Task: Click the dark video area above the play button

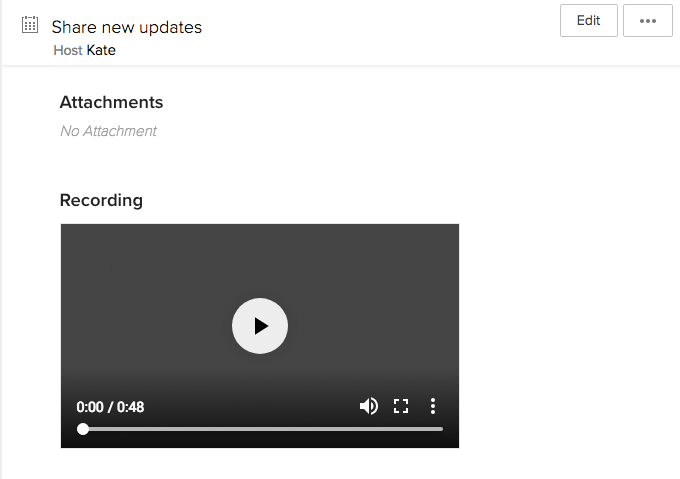Action: pyautogui.click(x=260, y=260)
